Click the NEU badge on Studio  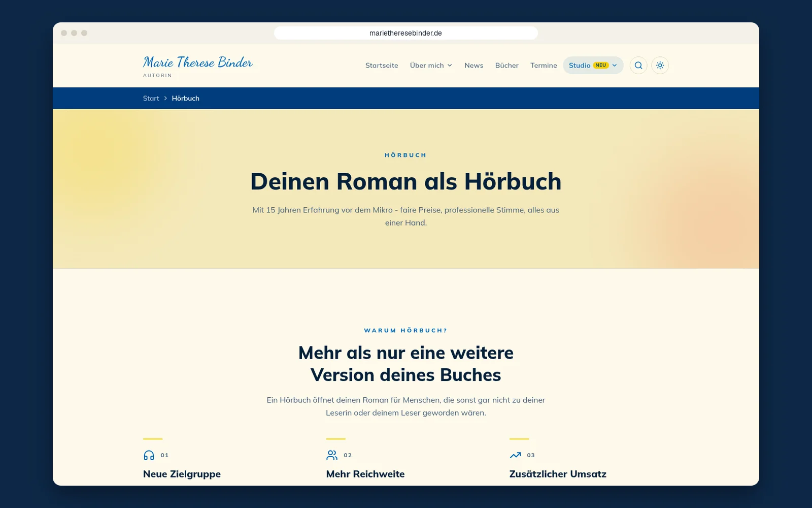click(x=601, y=66)
